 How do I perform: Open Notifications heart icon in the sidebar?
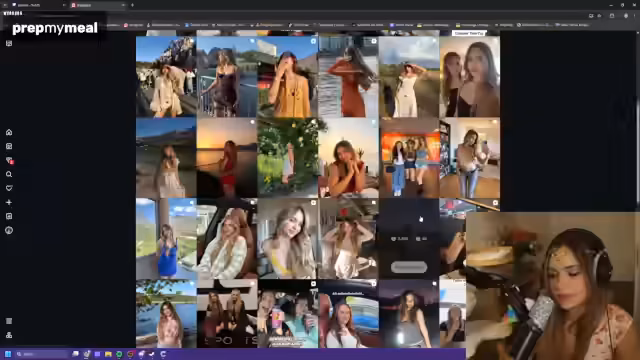point(9,188)
